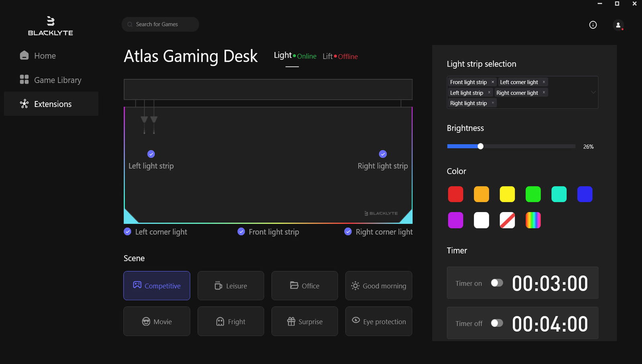Remove the Right corner light tag
This screenshot has width=642, height=364.
544,92
